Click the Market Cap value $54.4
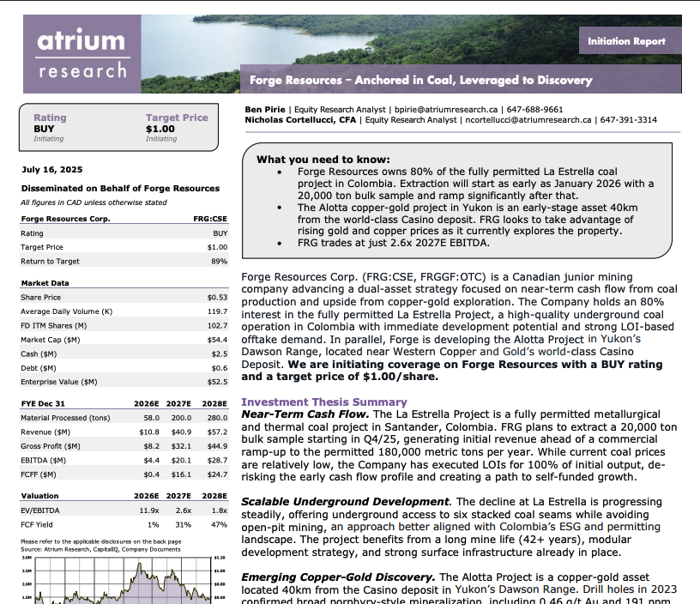The image size is (700, 604). 217,340
